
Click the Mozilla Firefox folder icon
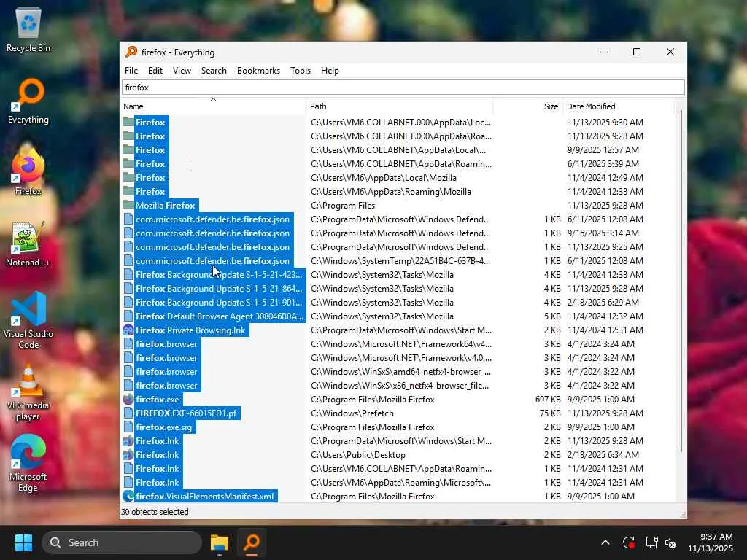[128, 205]
